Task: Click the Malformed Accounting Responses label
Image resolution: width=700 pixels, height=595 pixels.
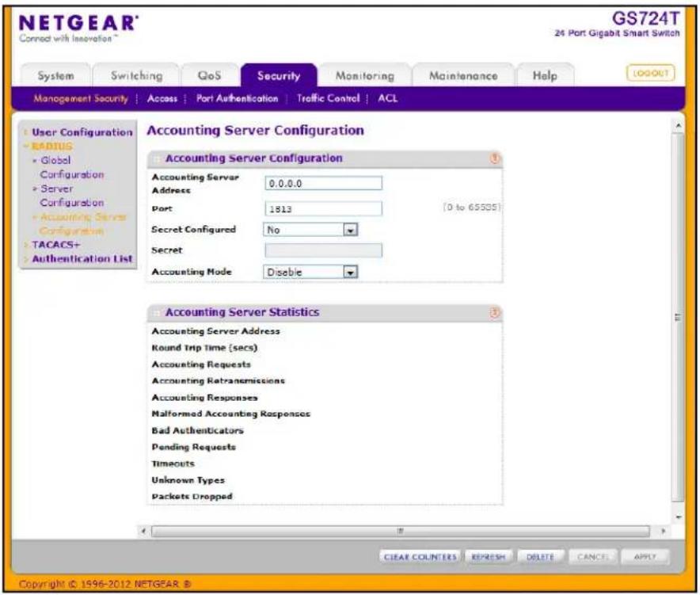Action: pyautogui.click(x=230, y=414)
